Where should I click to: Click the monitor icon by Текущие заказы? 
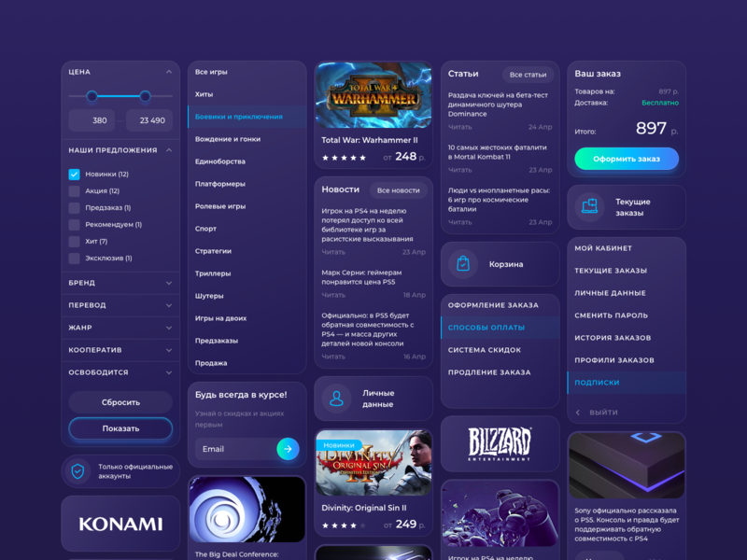pos(589,206)
